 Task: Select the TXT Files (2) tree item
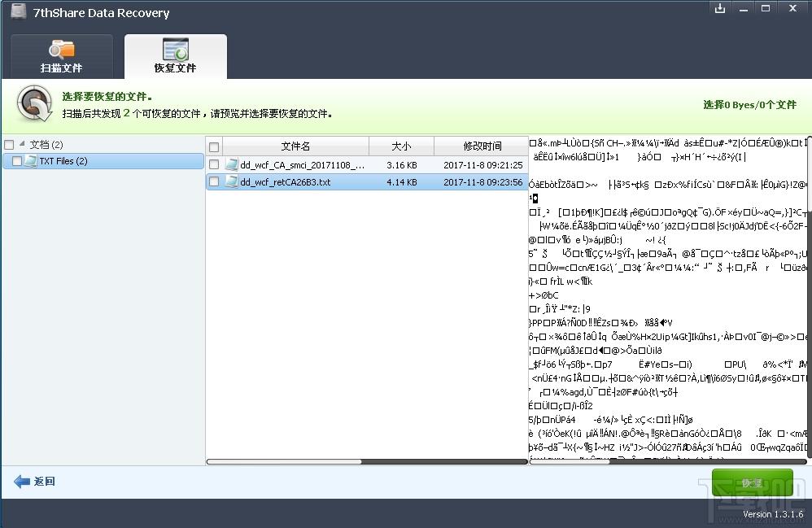tap(103, 161)
